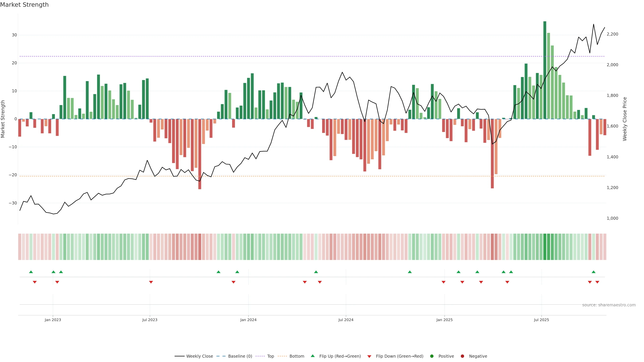
Task: Click the tallest dark green strength bar
Action: click(x=545, y=70)
